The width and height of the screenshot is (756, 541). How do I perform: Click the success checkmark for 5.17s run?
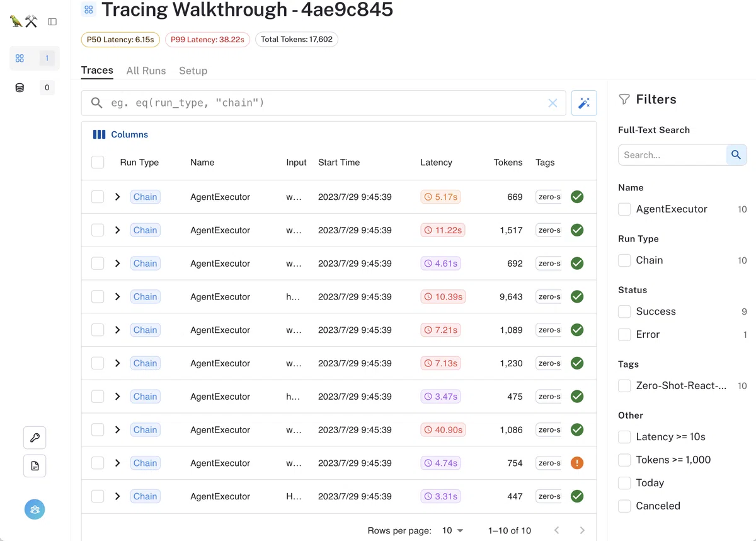577,197
